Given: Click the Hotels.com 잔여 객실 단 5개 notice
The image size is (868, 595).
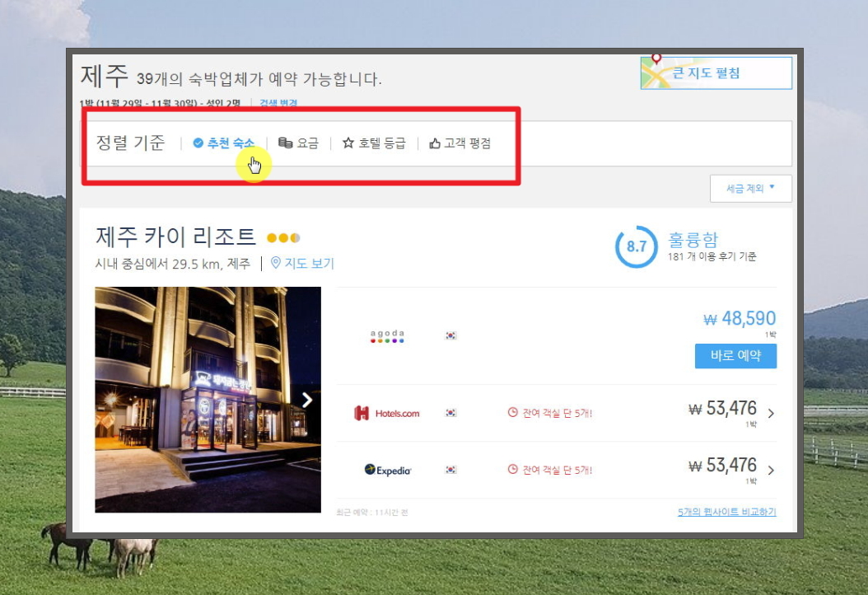Looking at the screenshot, I should coord(557,414).
